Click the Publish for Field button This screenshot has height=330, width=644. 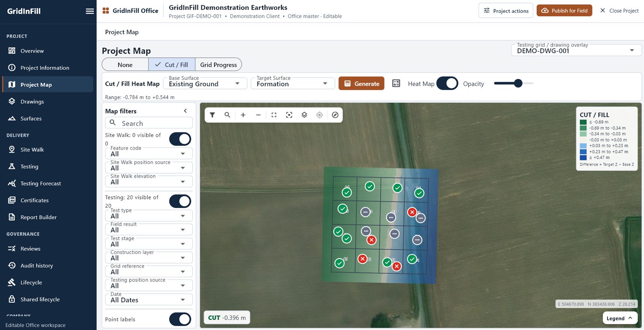tap(564, 10)
